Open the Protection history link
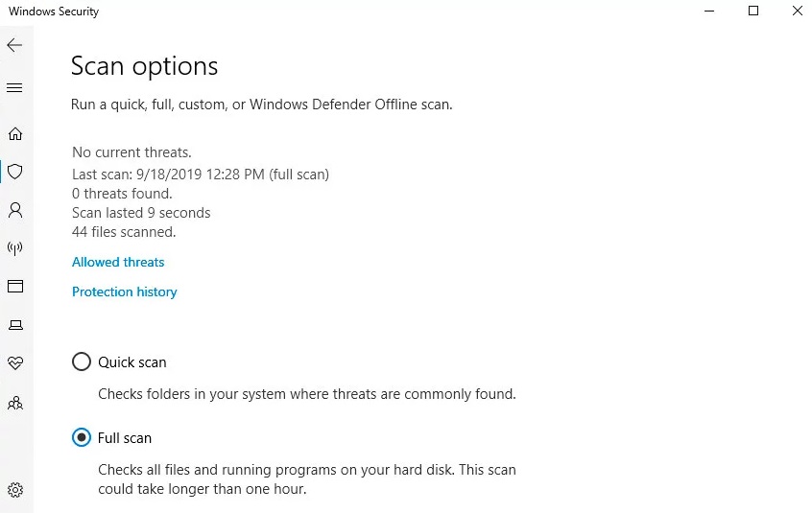The image size is (812, 513). click(x=124, y=292)
